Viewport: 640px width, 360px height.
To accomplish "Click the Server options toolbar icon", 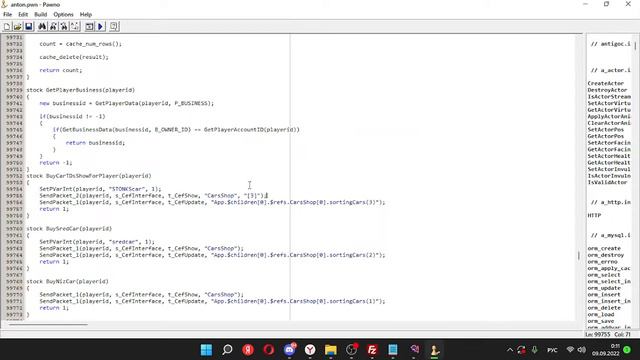I will tap(114, 27).
